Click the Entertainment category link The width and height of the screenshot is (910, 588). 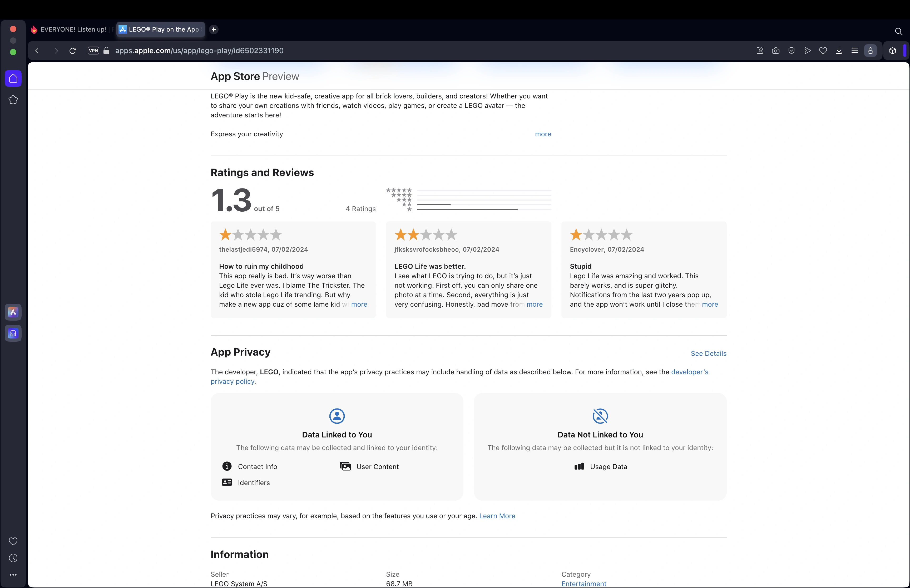pos(583,584)
